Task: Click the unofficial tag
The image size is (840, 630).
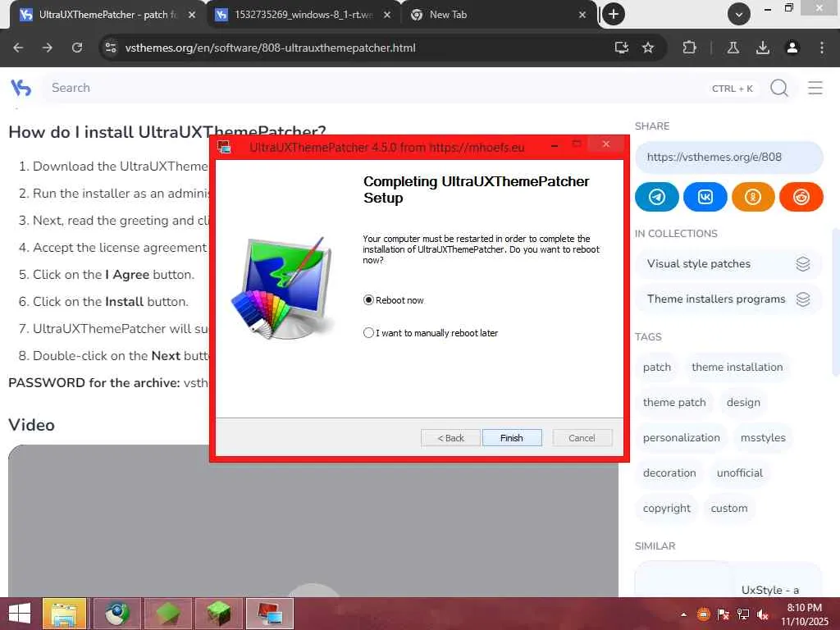Action: click(x=740, y=473)
